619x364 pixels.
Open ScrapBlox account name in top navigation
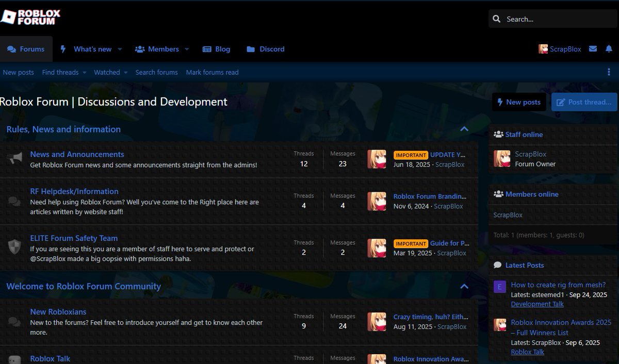pyautogui.click(x=565, y=49)
